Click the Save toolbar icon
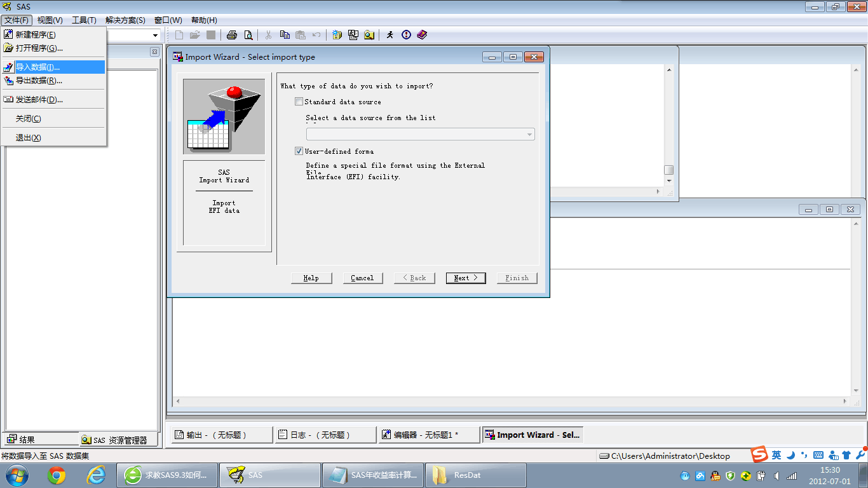 point(211,35)
